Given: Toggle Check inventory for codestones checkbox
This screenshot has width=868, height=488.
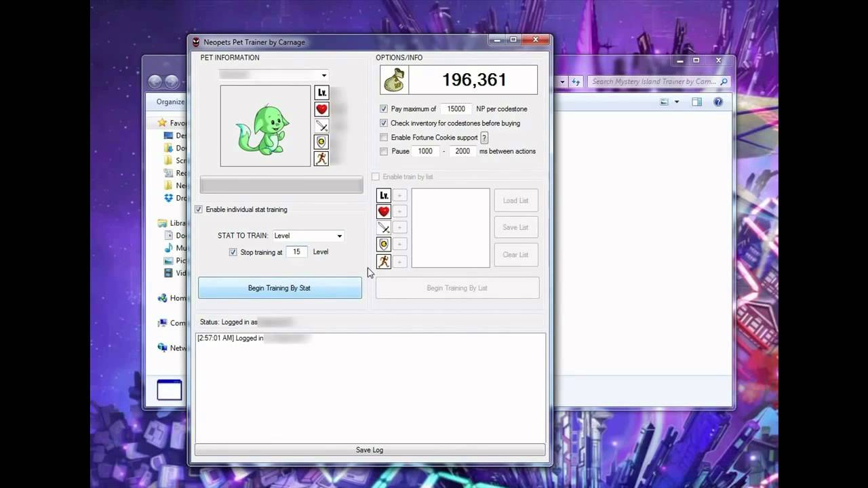Looking at the screenshot, I should coord(384,123).
